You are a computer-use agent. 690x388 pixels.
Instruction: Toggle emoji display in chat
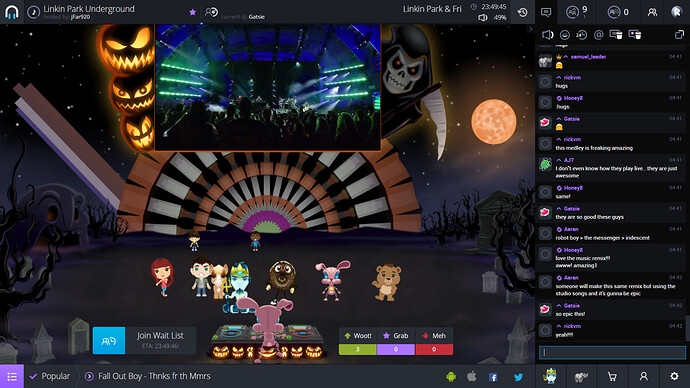click(x=565, y=34)
